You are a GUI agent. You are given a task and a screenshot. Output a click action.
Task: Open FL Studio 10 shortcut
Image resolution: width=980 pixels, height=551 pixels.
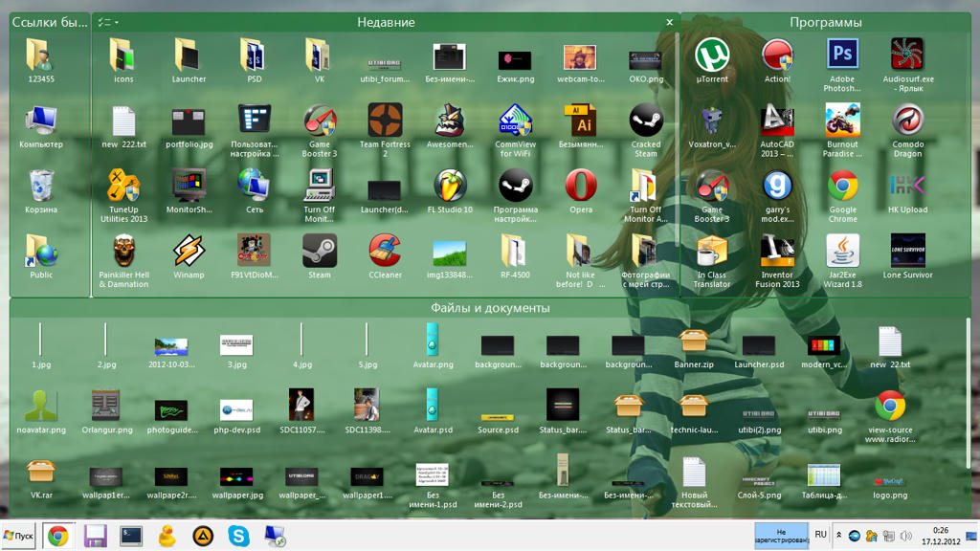click(x=450, y=191)
